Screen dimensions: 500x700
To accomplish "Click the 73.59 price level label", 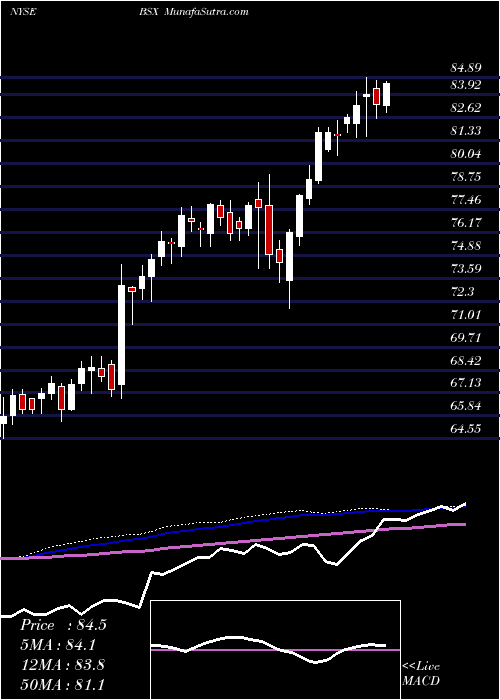I will click(x=466, y=268).
